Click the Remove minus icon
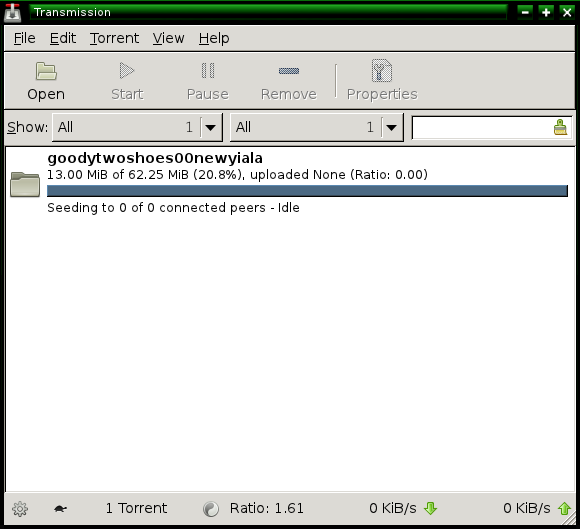This screenshot has height=529, width=580. [x=289, y=71]
